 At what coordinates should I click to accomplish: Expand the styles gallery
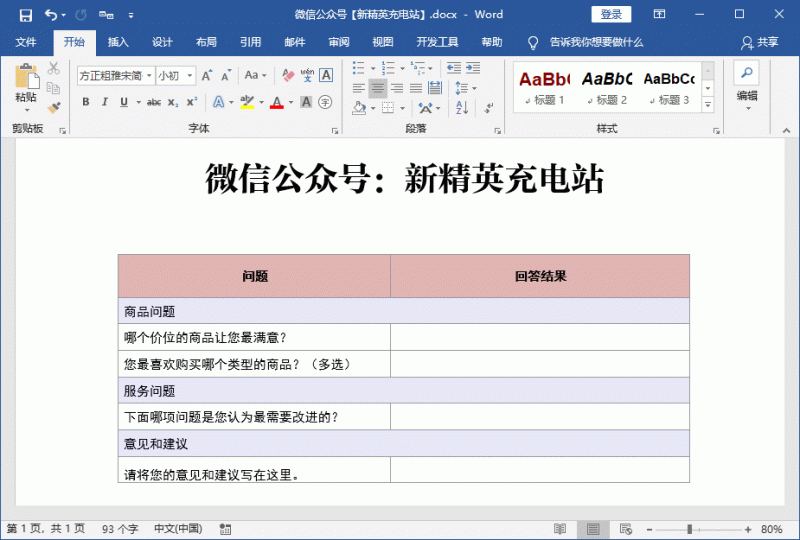coord(708,105)
